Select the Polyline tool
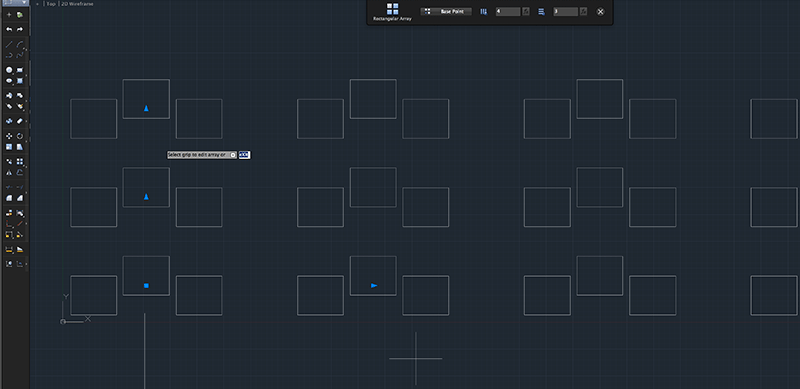The image size is (800, 389). click(x=9, y=55)
